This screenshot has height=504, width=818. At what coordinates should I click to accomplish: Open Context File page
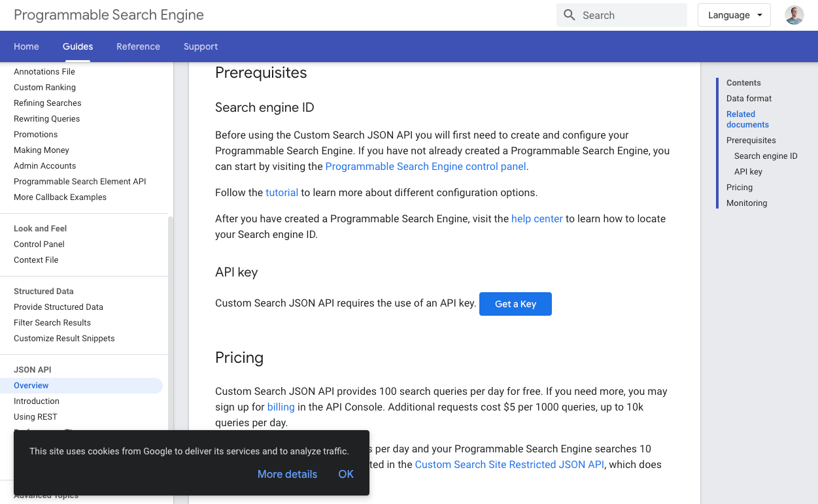point(36,260)
